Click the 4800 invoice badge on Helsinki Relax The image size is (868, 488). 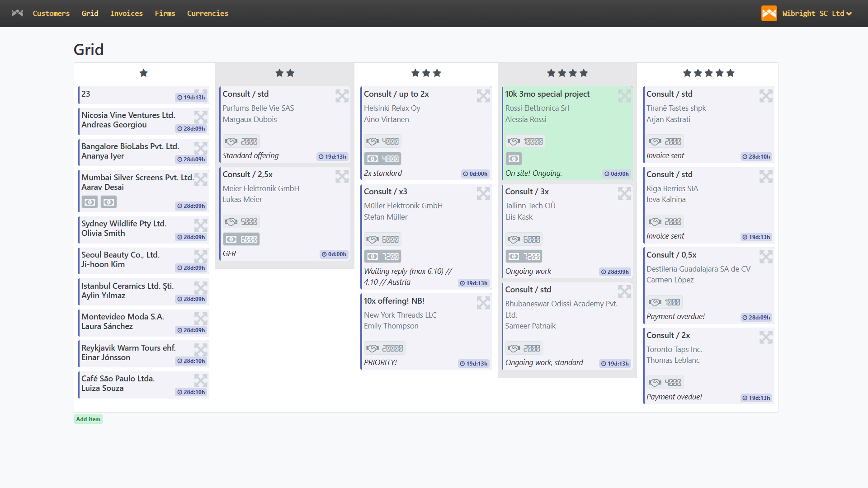[383, 159]
